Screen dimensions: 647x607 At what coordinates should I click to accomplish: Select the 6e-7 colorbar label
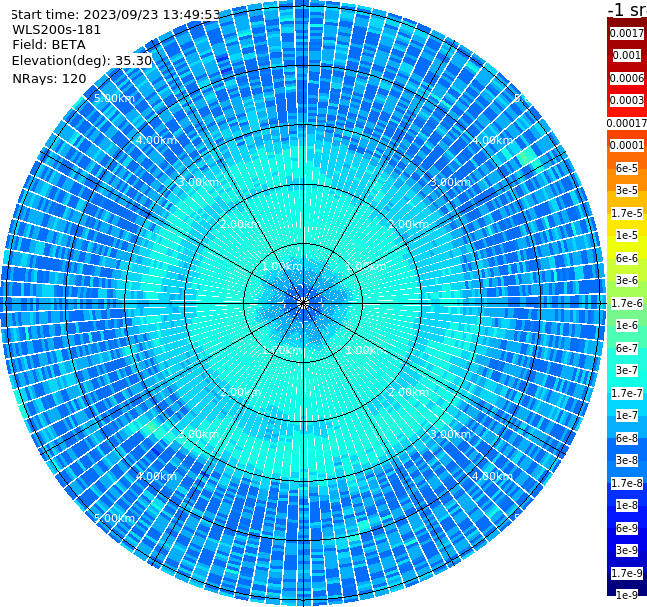pos(627,348)
